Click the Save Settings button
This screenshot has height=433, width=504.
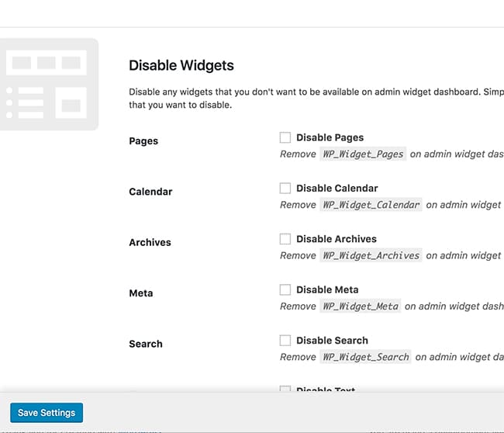pyautogui.click(x=47, y=413)
